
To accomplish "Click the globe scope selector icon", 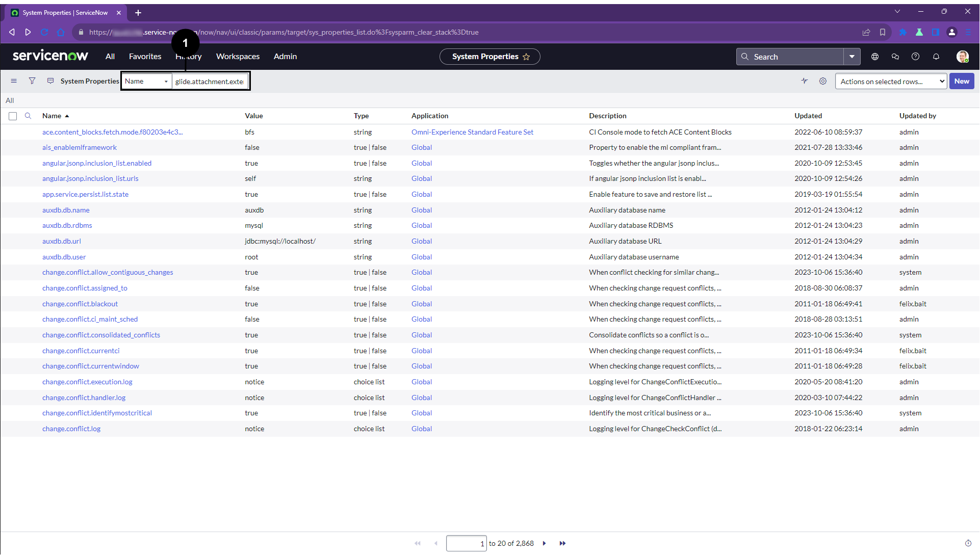I will pos(874,57).
